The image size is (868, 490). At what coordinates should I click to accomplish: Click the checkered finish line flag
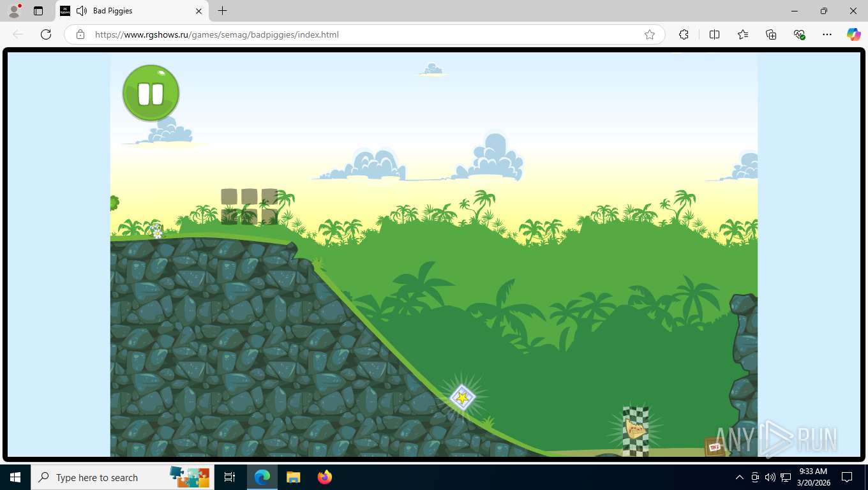click(x=636, y=431)
